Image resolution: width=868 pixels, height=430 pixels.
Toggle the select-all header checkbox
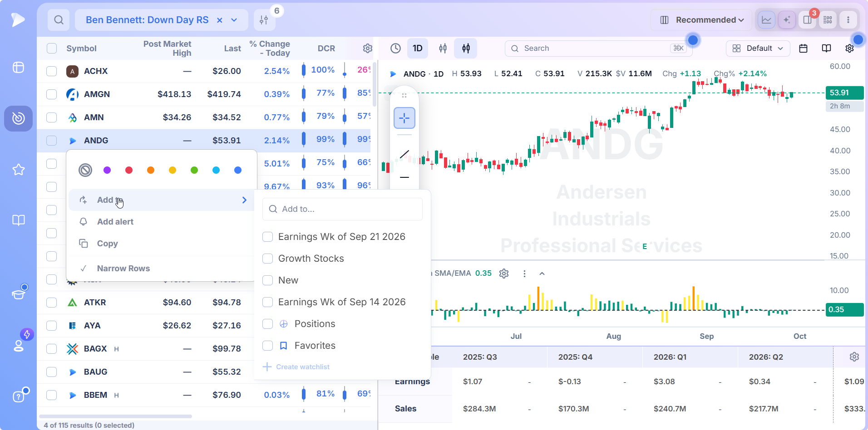coord(52,49)
